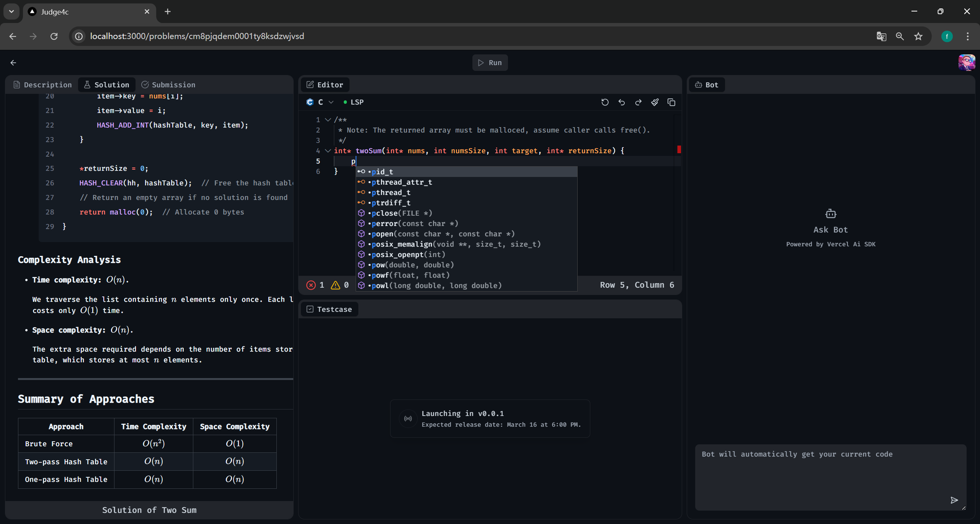This screenshot has height=524, width=980.
Task: Click the format code brush icon
Action: (x=655, y=102)
